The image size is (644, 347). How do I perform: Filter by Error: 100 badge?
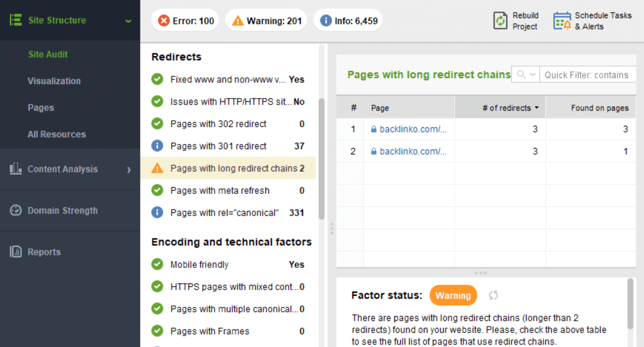point(185,21)
